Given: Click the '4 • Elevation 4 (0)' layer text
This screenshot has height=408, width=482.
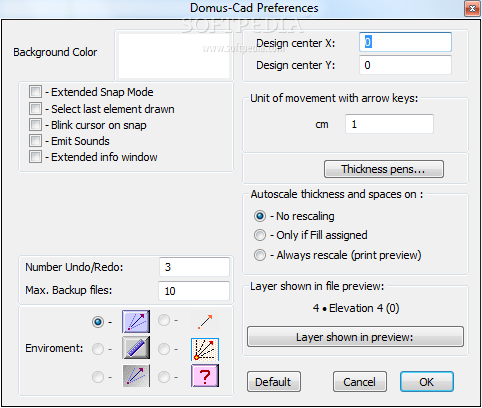Looking at the screenshot, I should pos(356,308).
